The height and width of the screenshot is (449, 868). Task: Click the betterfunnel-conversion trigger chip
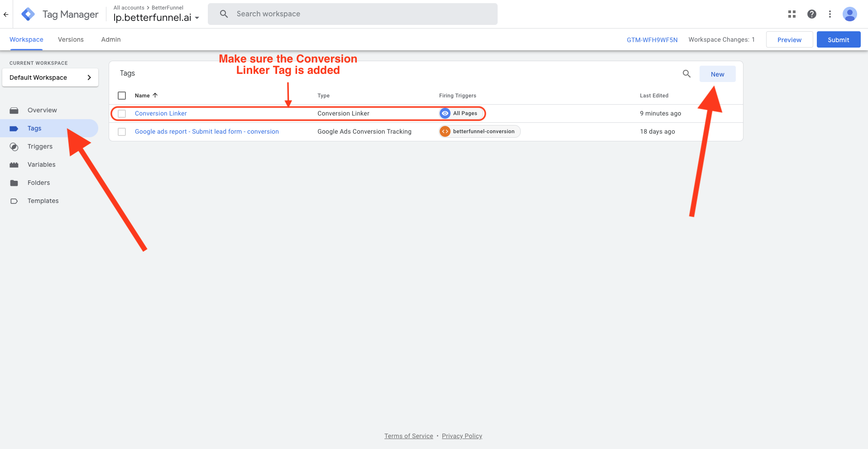coord(479,131)
